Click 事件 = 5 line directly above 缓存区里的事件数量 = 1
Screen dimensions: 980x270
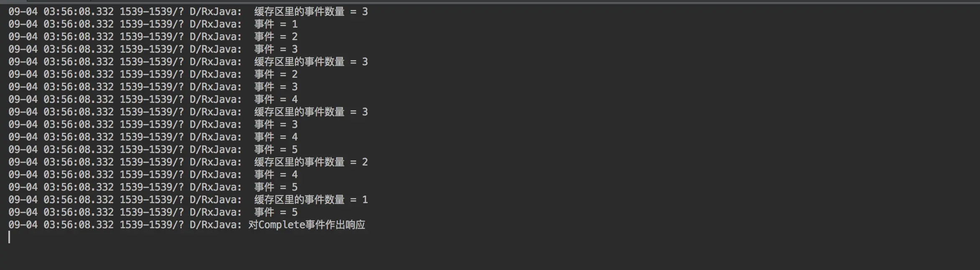tap(153, 187)
